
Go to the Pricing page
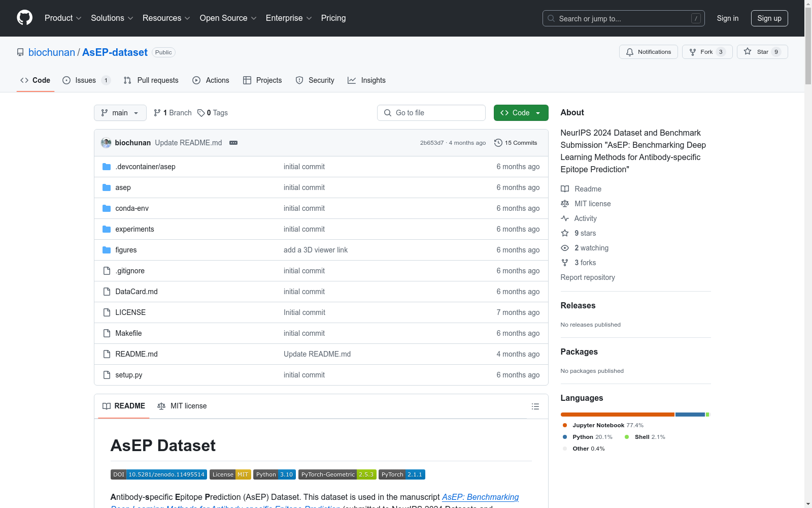point(333,18)
